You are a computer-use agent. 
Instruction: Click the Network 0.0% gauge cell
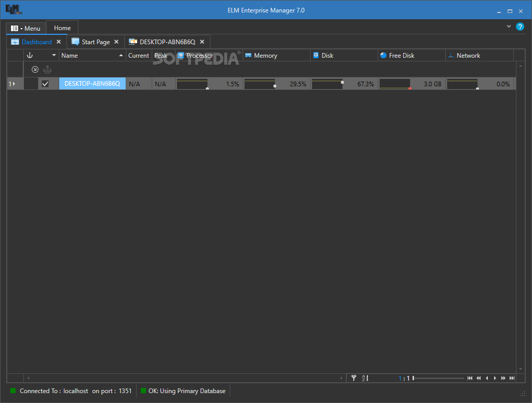pos(479,84)
